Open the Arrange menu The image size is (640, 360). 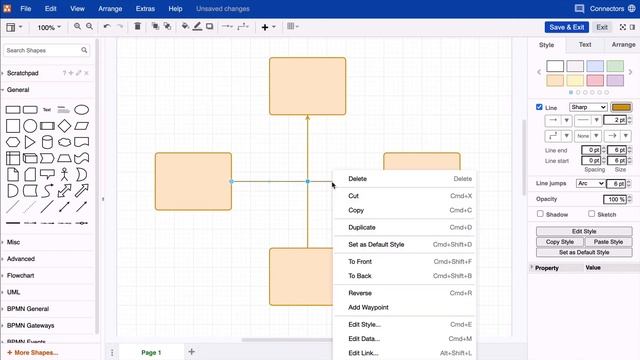(110, 9)
